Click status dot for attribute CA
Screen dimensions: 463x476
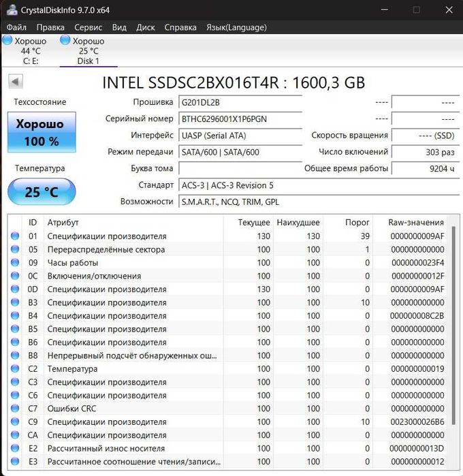(x=15, y=434)
